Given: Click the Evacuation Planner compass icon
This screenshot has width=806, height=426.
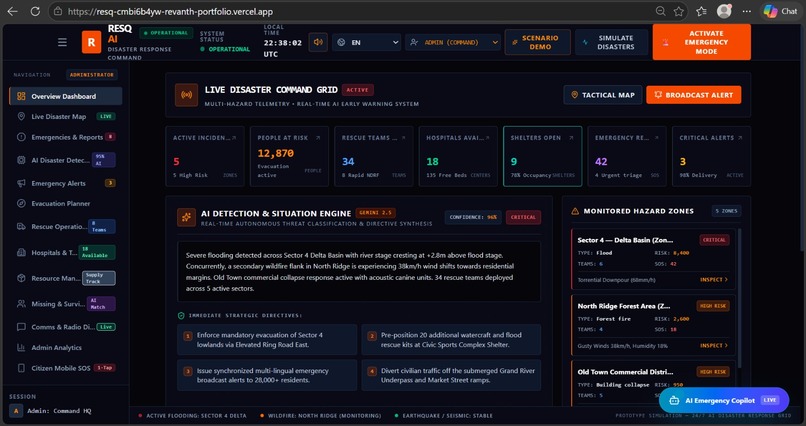Looking at the screenshot, I should (21, 203).
